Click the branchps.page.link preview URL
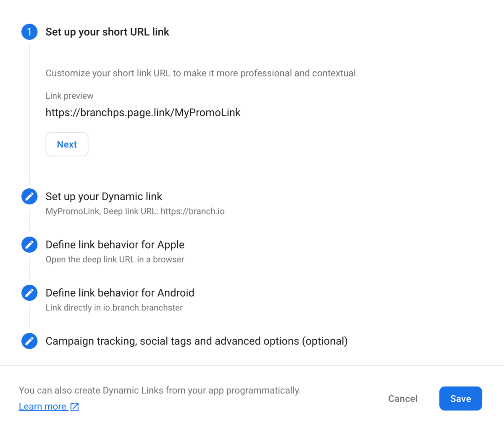The image size is (504, 436). pos(143,112)
